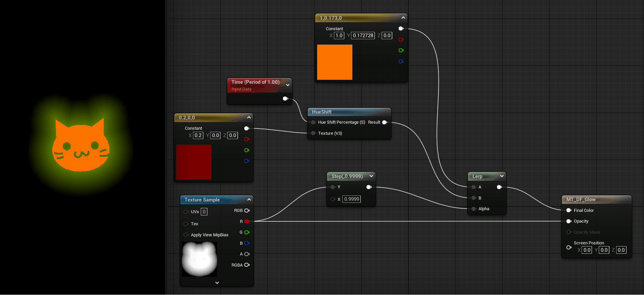The width and height of the screenshot is (644, 295).
Task: Click the Final Color input pin on MT_DF_Glow
Action: tap(569, 211)
